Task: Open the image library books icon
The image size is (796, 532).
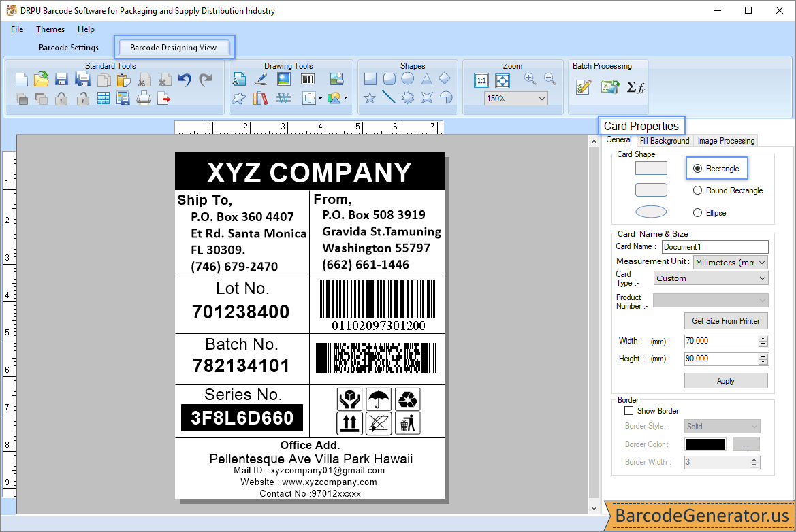Action: point(260,98)
